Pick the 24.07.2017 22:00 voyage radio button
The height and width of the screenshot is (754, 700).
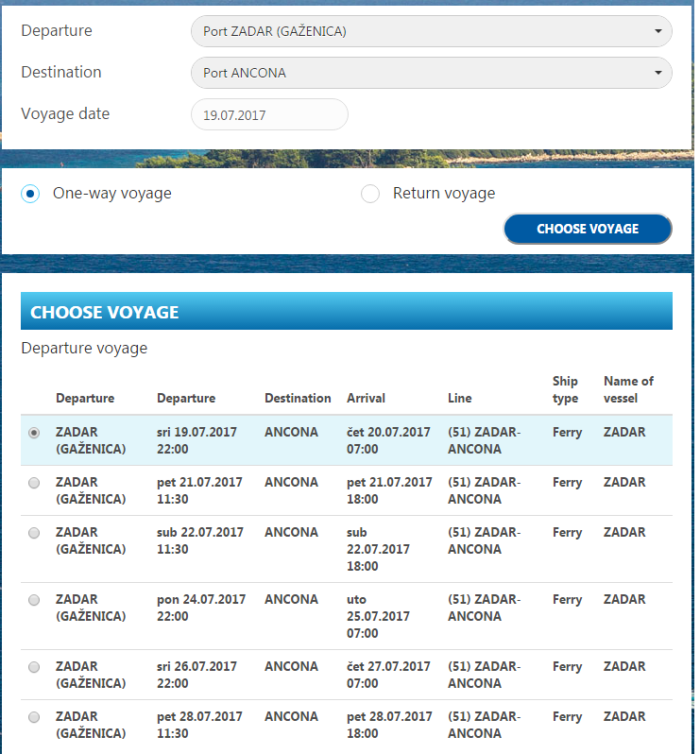pyautogui.click(x=35, y=600)
